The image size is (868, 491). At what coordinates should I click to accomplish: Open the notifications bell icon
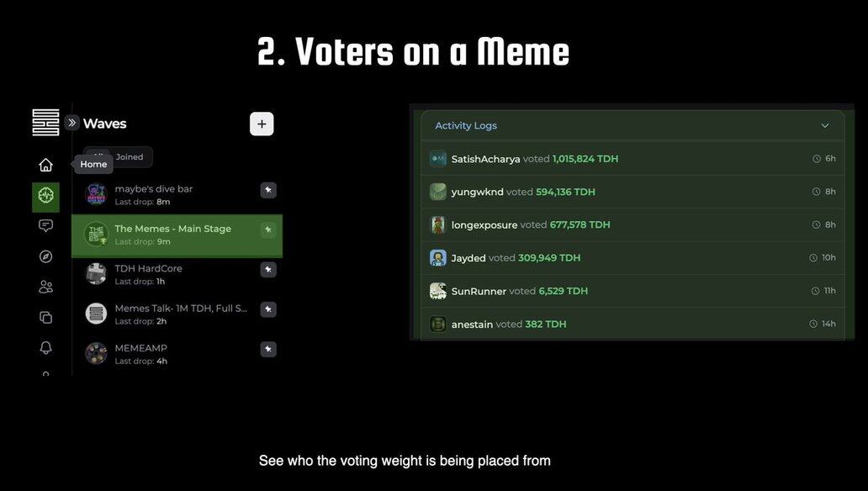(x=45, y=347)
